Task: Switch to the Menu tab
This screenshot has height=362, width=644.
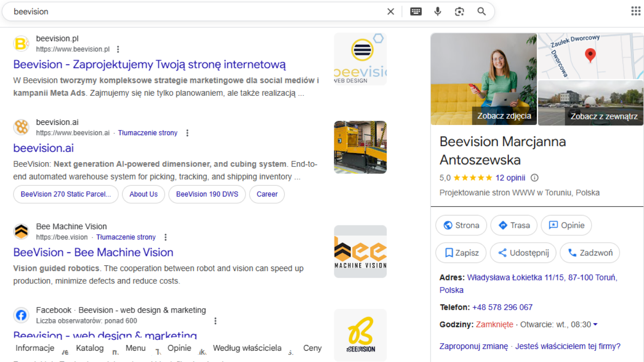Action: point(135,348)
